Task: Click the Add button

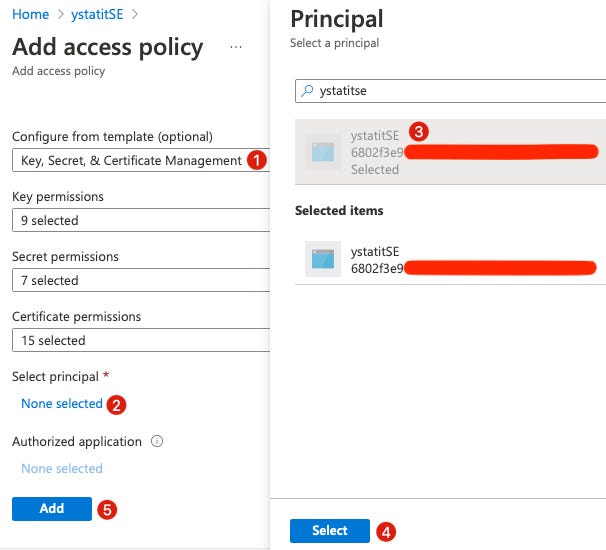Action: 52,509
